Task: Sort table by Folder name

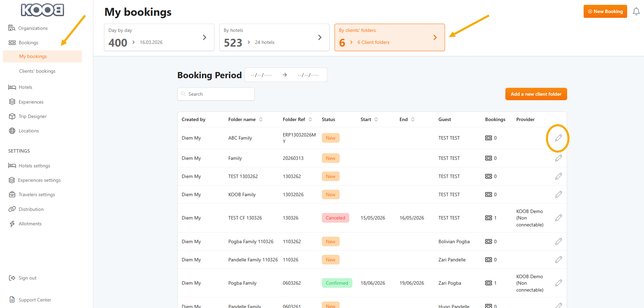Action: click(x=261, y=119)
